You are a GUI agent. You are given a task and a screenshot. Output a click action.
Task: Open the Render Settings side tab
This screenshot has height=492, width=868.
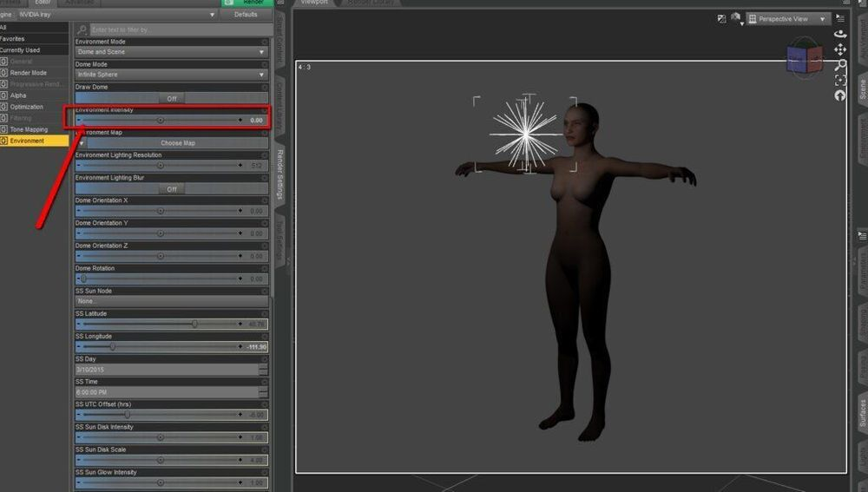coord(280,174)
